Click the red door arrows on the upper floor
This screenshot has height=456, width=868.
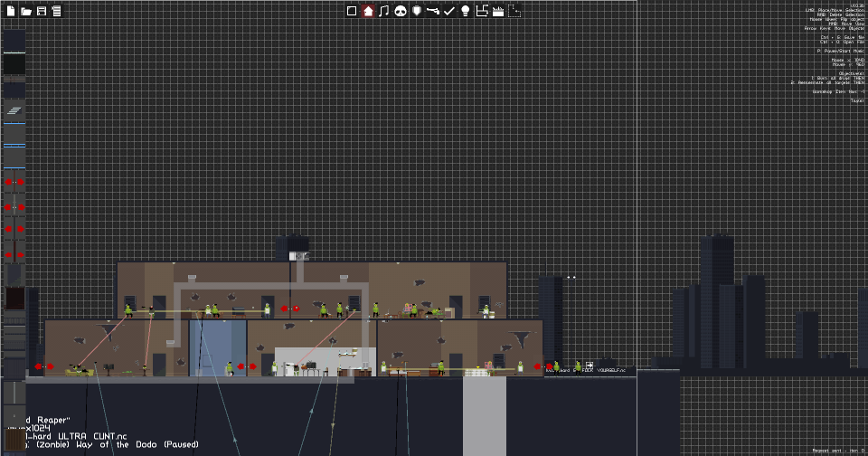290,309
